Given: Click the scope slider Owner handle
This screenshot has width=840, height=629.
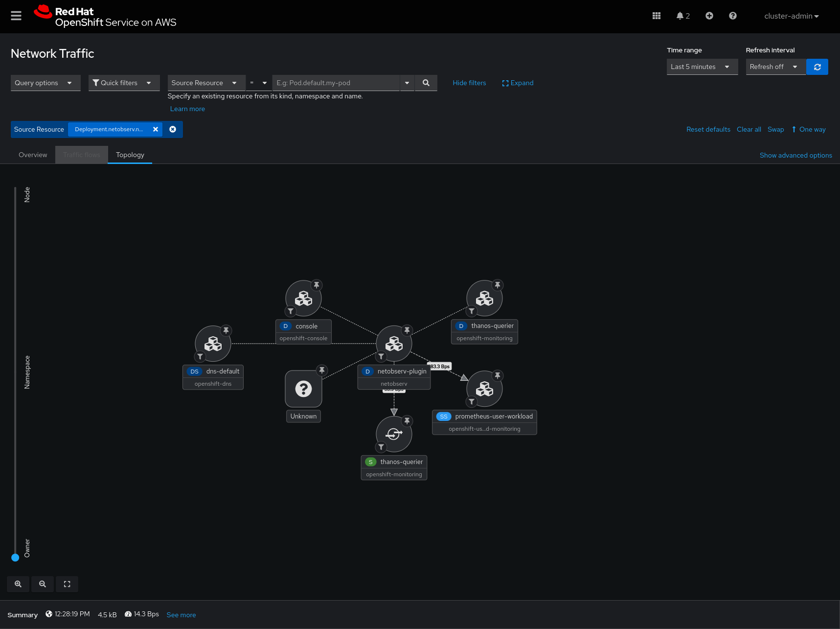Looking at the screenshot, I should pos(15,558).
